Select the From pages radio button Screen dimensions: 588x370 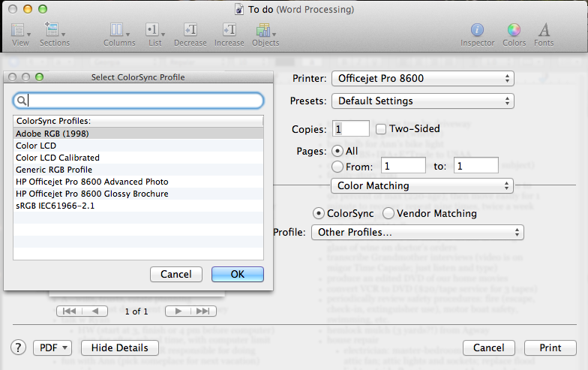point(337,166)
